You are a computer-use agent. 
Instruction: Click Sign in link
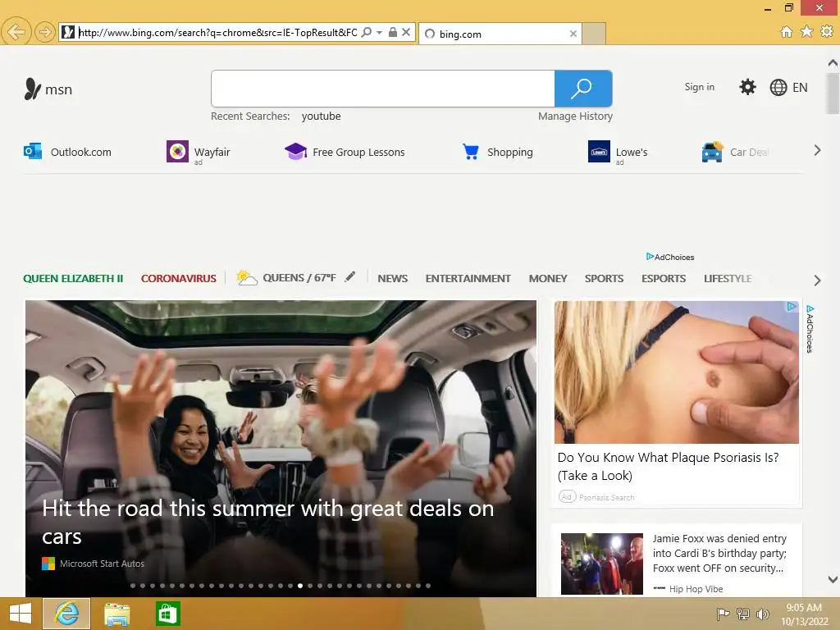point(699,87)
